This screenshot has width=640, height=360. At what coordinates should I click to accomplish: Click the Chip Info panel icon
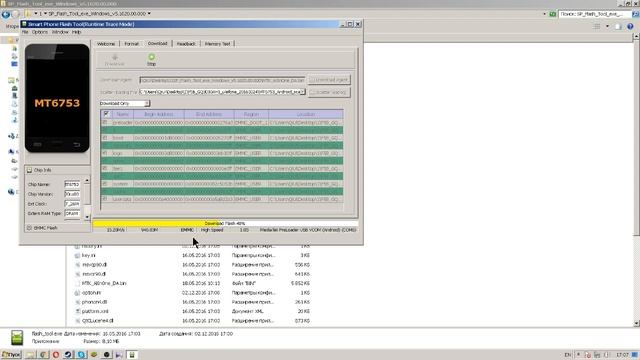pyautogui.click(x=29, y=170)
